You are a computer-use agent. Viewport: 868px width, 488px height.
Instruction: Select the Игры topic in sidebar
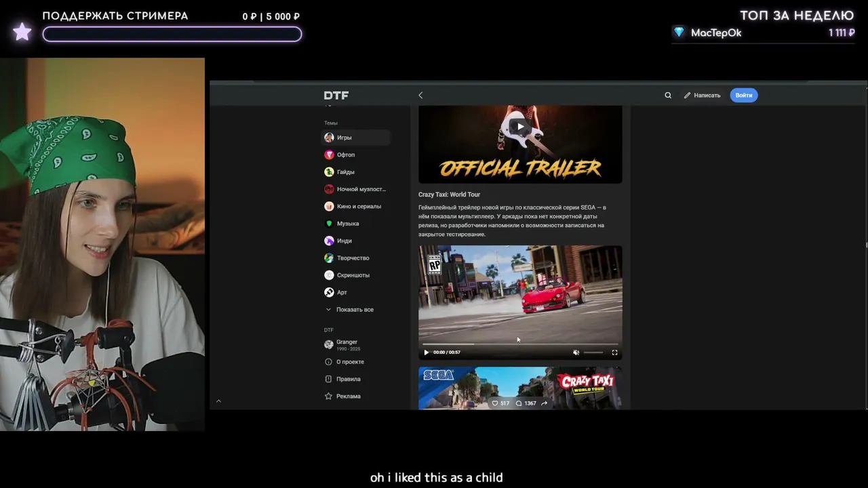coord(356,138)
